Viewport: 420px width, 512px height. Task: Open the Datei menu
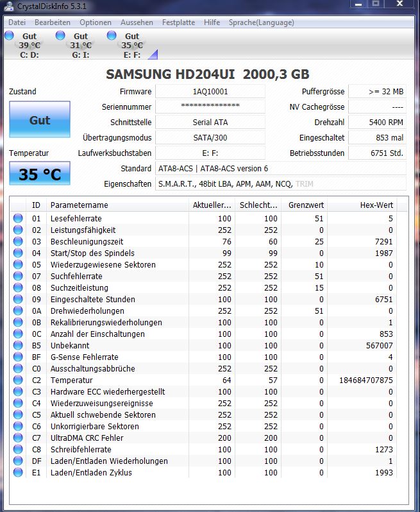pos(17,22)
